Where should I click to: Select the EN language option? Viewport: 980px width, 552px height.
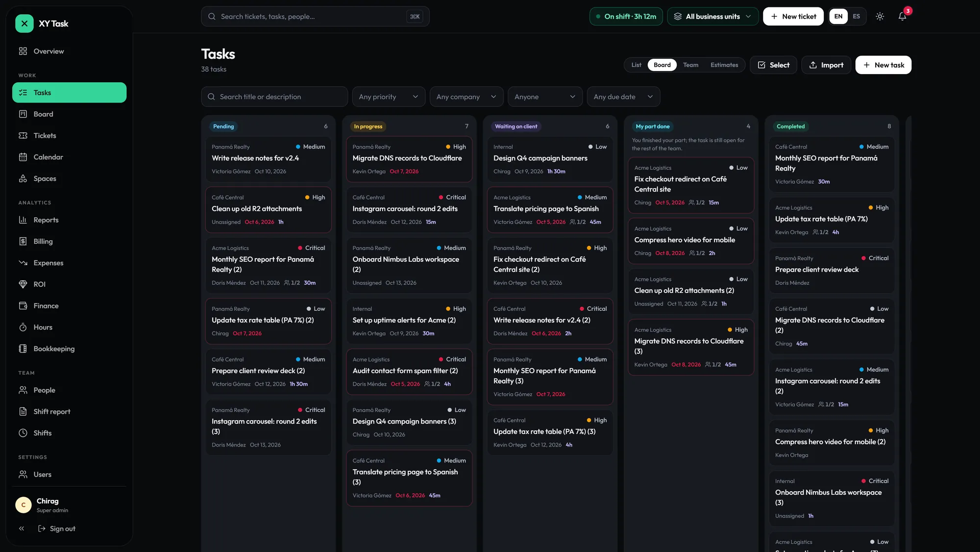(838, 16)
